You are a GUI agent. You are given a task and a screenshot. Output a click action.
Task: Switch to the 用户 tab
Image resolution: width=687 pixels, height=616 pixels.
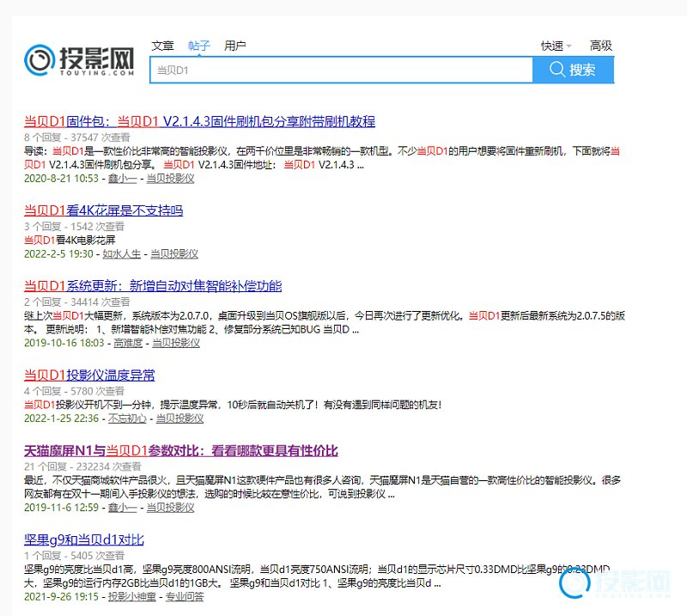click(234, 46)
